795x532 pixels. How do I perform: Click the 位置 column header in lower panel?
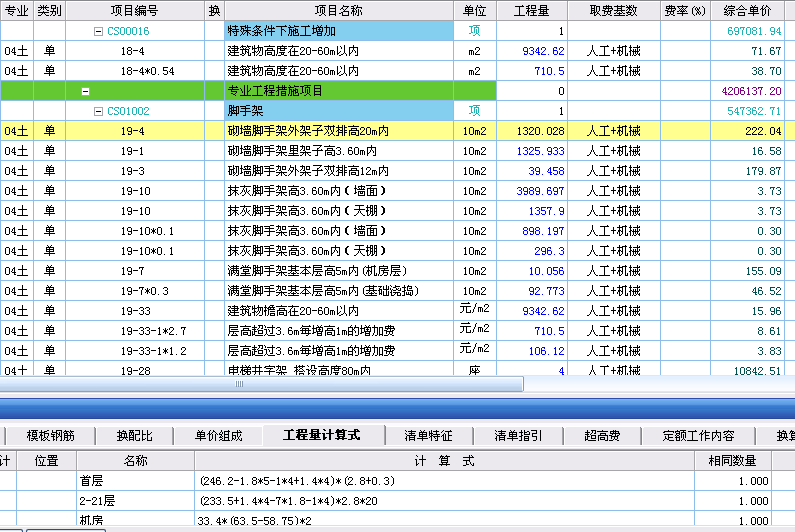[x=47, y=460]
